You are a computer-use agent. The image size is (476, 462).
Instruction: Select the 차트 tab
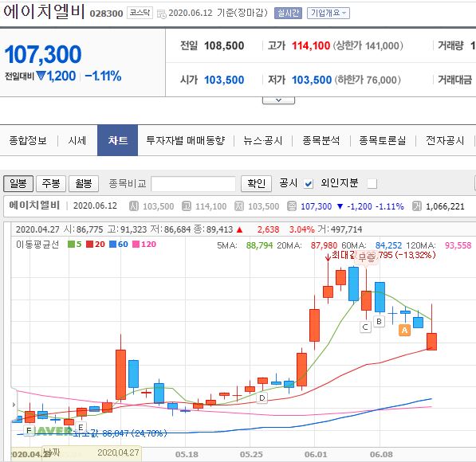pyautogui.click(x=117, y=140)
